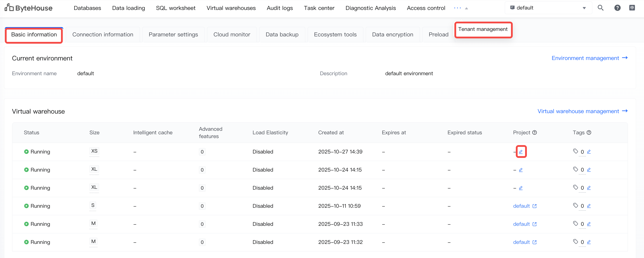Click the language switch icon

point(632,8)
